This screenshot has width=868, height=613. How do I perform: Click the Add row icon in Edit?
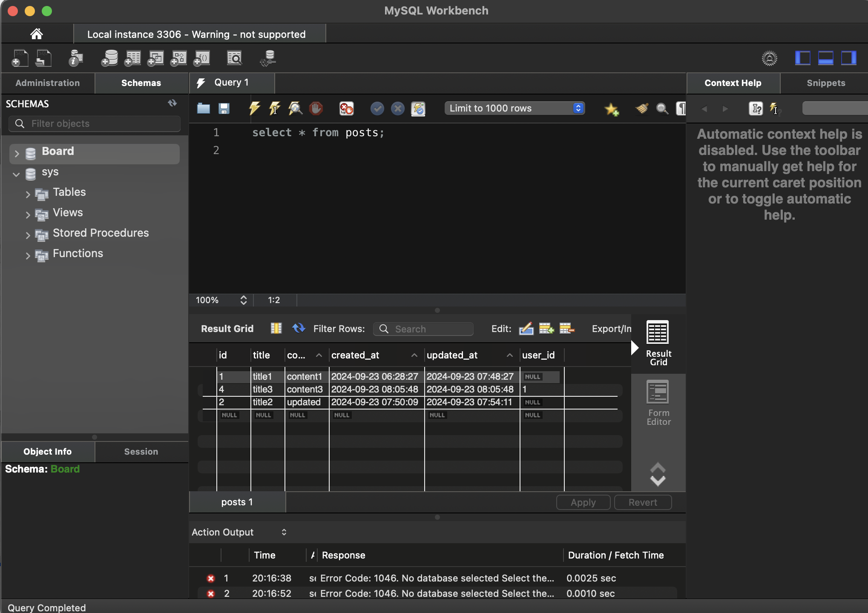coord(546,329)
